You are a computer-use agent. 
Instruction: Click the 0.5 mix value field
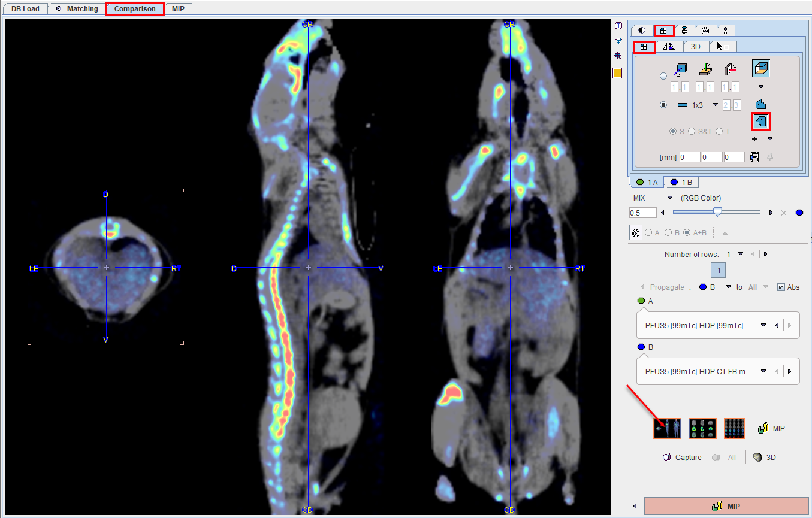(x=642, y=213)
